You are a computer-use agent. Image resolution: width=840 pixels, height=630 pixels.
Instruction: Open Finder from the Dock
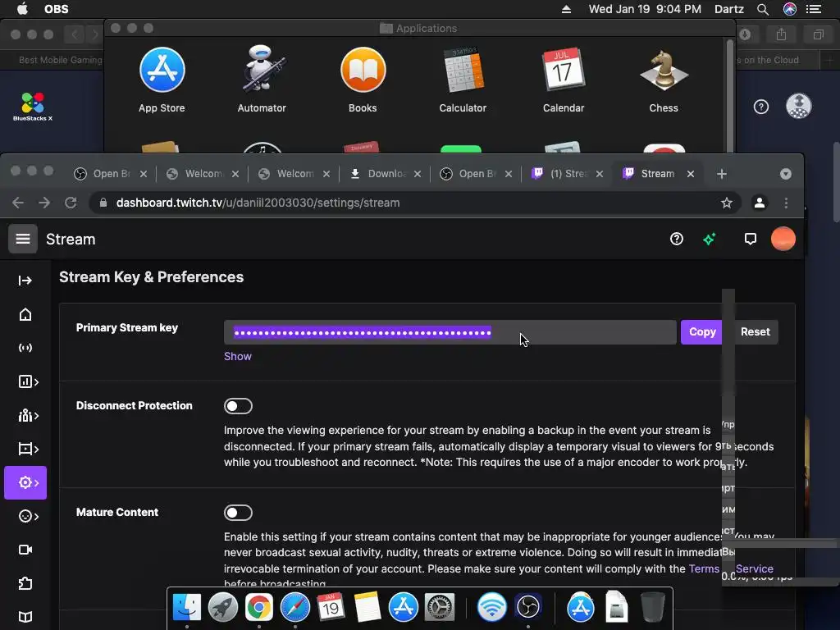tap(186, 608)
